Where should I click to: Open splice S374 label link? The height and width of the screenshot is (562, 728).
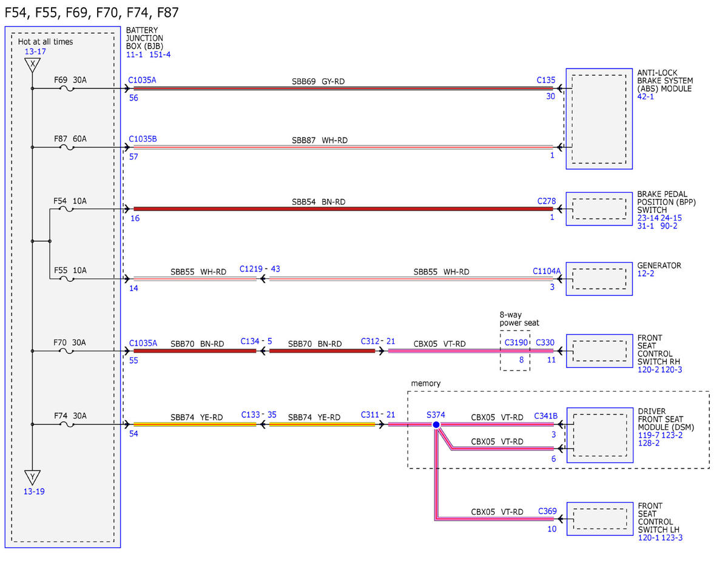click(436, 415)
